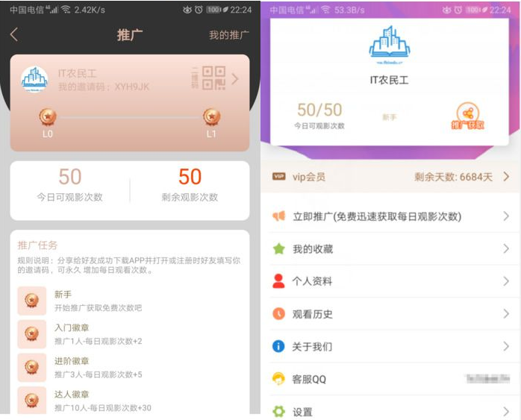521x420 pixels.
Task: Expand the vip会员 row chevron
Action: coord(506,177)
